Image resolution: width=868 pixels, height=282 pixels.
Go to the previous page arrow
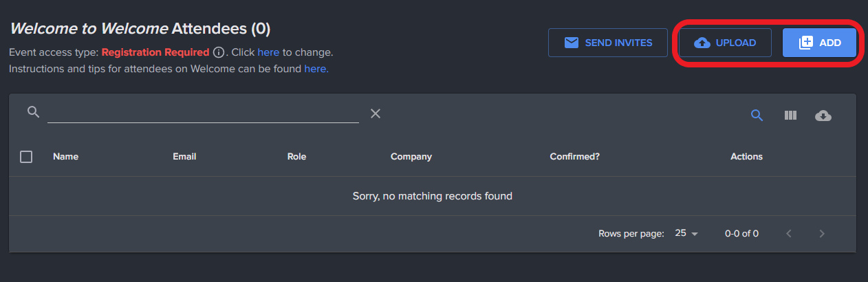[789, 234]
